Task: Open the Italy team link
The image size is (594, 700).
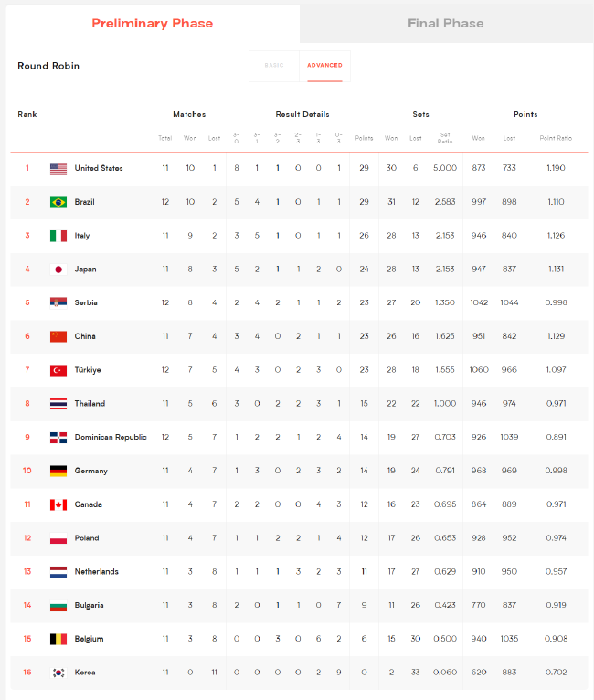Action: (82, 236)
